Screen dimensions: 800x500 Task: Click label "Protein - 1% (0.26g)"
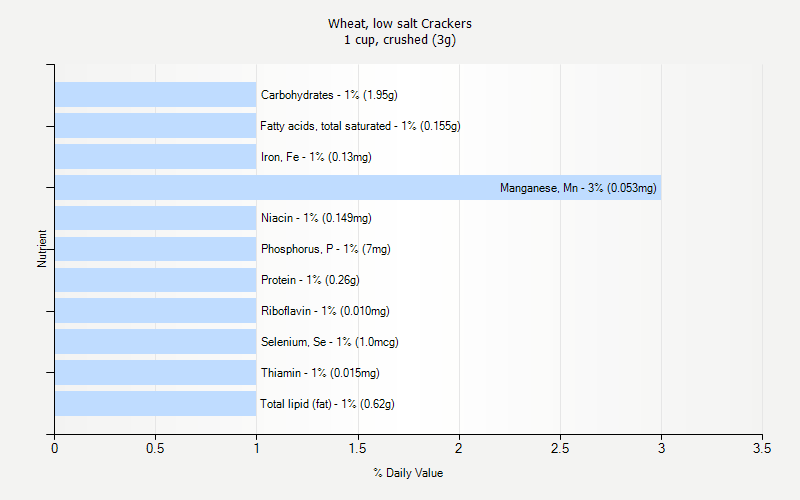310,280
